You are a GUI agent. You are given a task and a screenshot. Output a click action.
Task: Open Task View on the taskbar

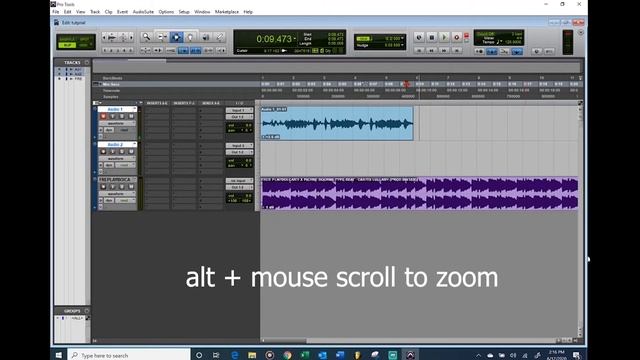216,355
